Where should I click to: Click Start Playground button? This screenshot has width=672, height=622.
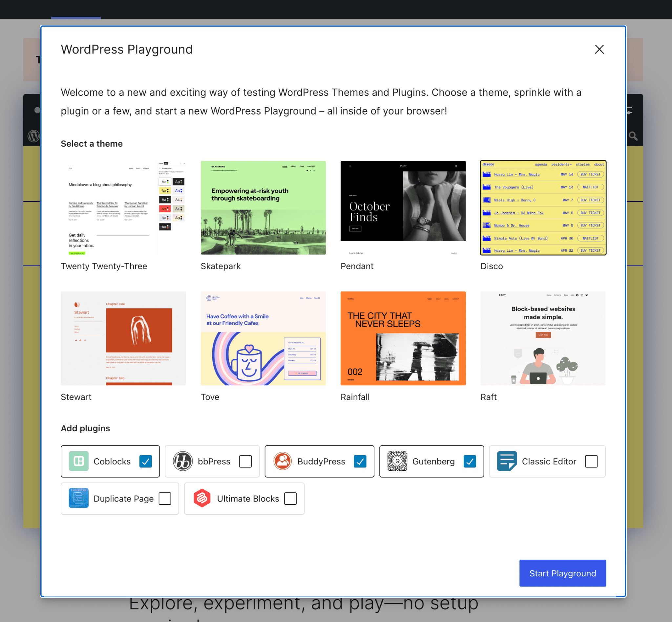point(562,573)
